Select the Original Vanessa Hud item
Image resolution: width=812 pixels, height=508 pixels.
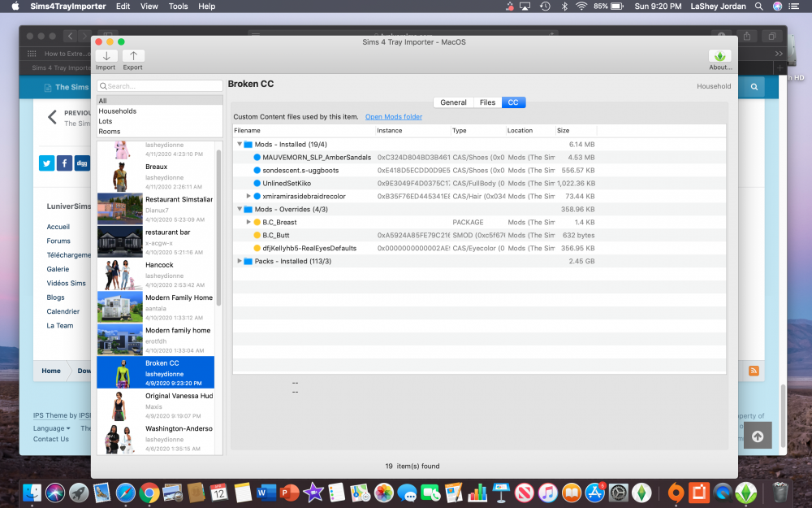pos(156,406)
